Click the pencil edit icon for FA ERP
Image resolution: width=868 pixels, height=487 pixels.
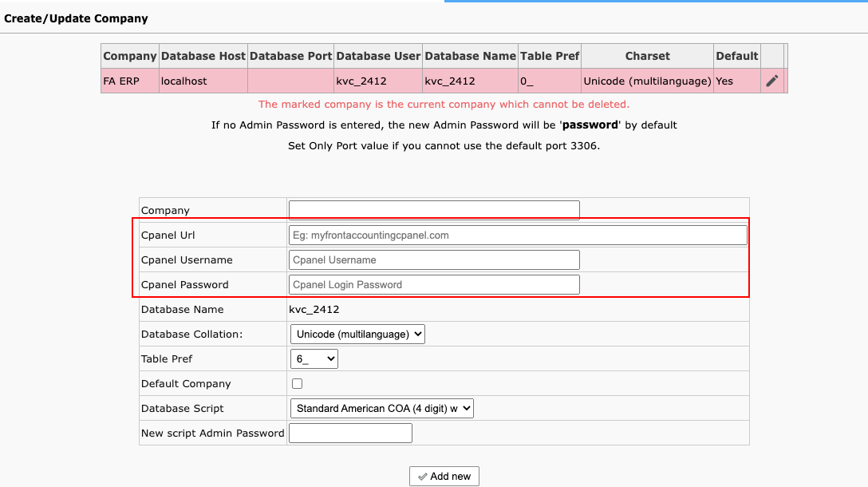pos(771,81)
